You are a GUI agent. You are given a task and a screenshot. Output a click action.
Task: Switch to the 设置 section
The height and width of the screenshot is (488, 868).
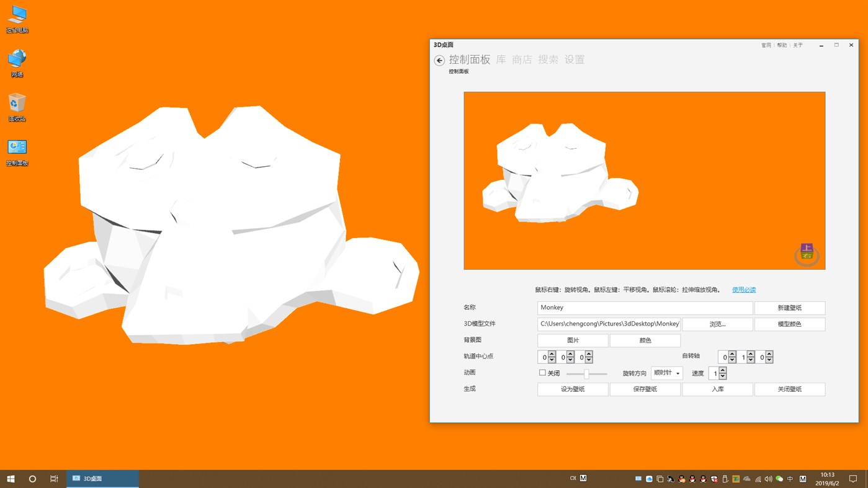point(574,60)
